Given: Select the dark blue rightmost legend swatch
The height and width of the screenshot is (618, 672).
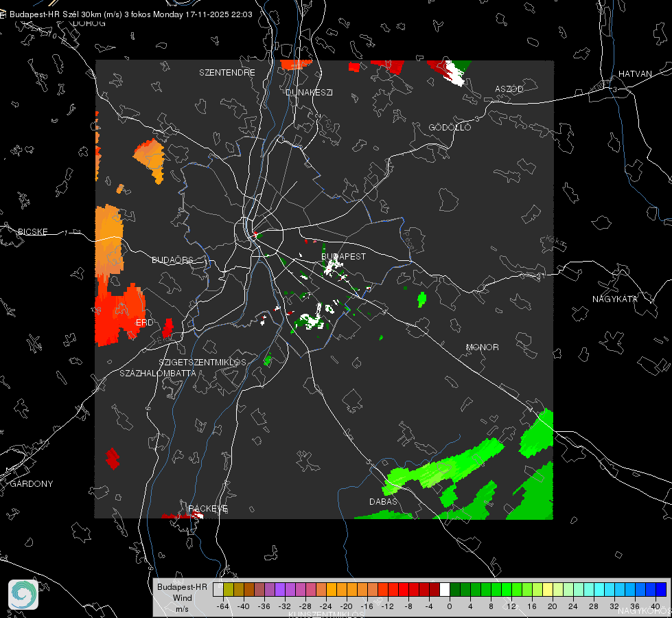Looking at the screenshot, I should (x=661, y=589).
